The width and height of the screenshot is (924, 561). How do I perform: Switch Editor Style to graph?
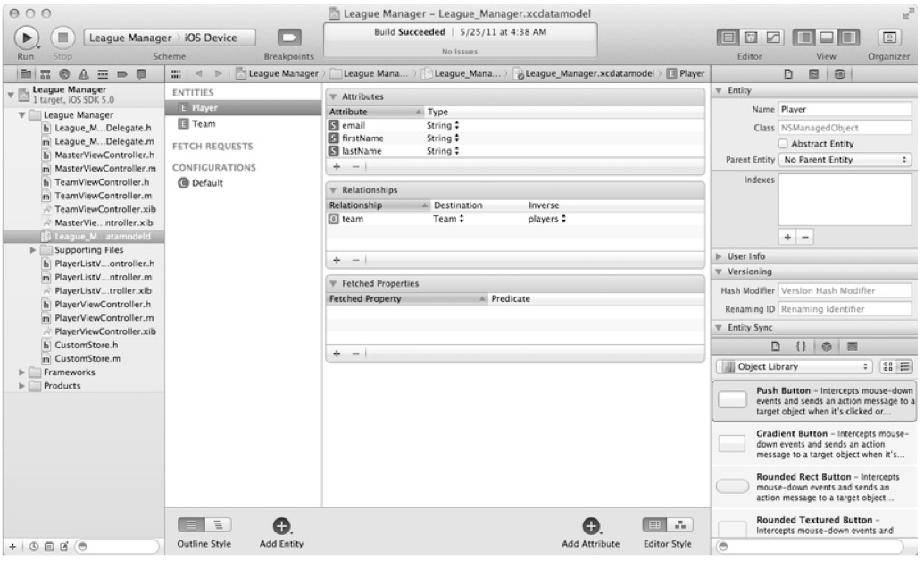pos(680,524)
